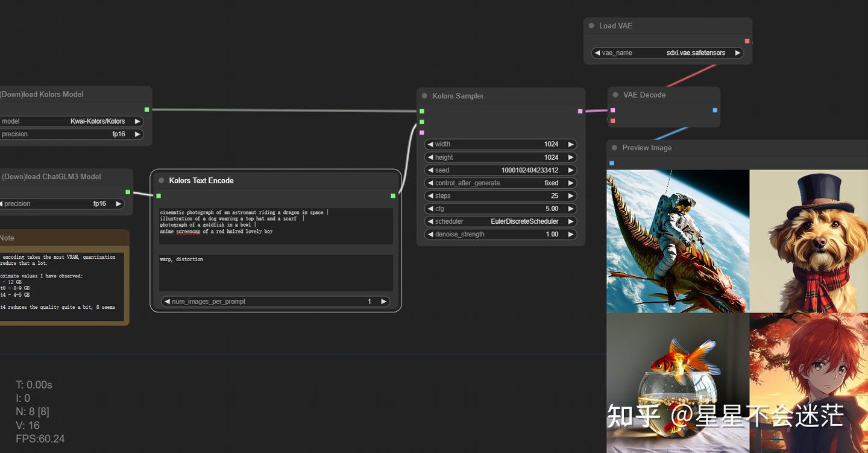
Task: Click the Note node text area
Action: tap(61, 286)
